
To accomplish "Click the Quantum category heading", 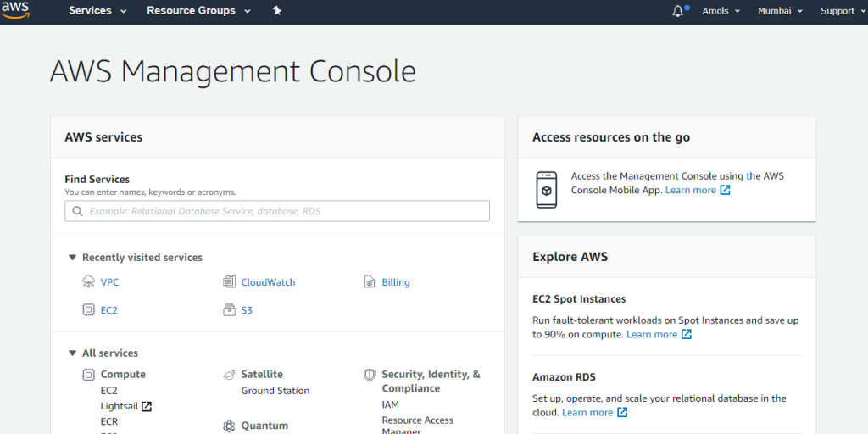I will tap(264, 426).
